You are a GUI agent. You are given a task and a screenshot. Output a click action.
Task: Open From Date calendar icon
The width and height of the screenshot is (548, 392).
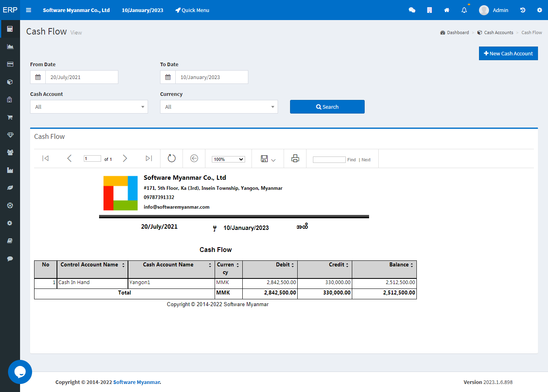(38, 77)
